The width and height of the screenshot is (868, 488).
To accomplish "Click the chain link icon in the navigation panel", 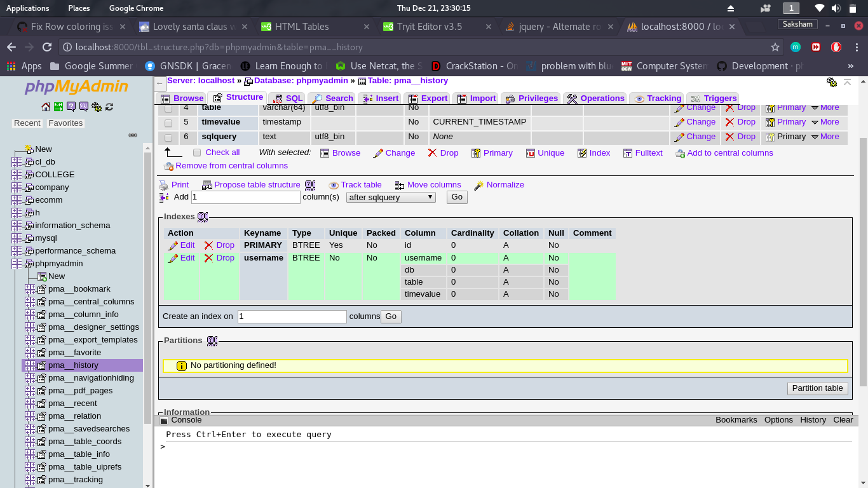I will (133, 135).
